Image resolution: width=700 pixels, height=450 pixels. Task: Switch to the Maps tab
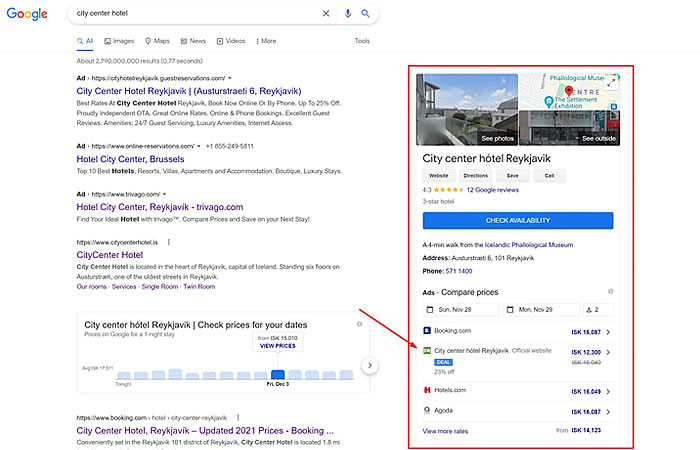pos(158,41)
